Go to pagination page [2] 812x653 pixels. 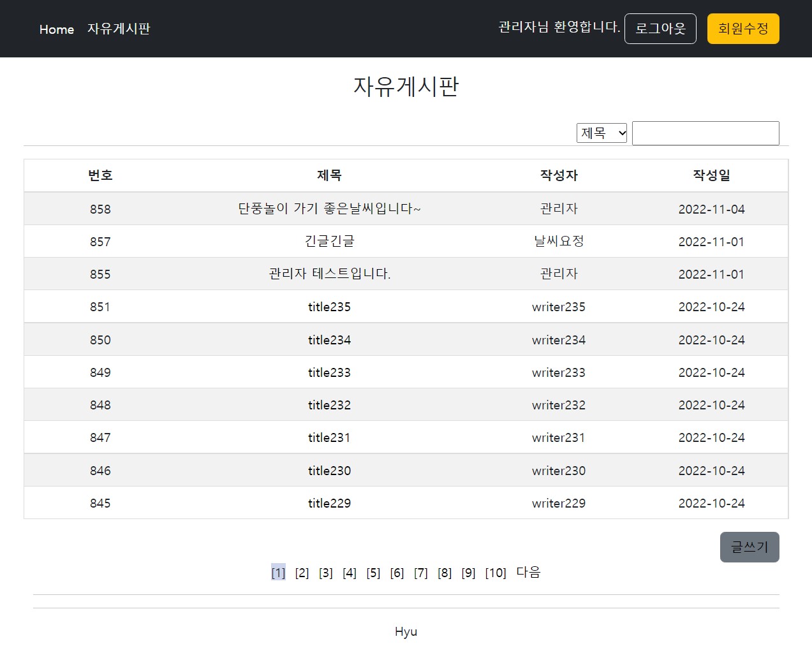(x=302, y=573)
